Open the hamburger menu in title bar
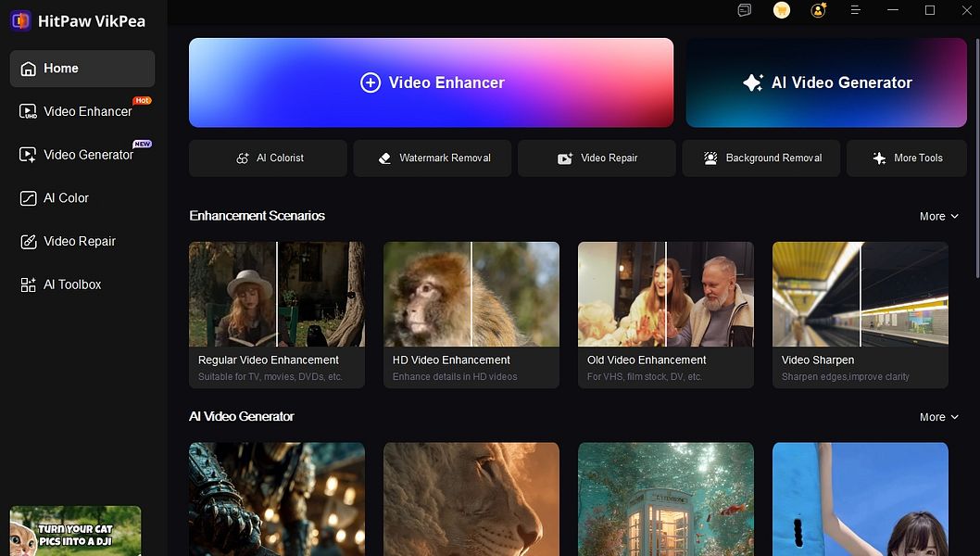Viewport: 980px width, 556px height. (x=856, y=10)
